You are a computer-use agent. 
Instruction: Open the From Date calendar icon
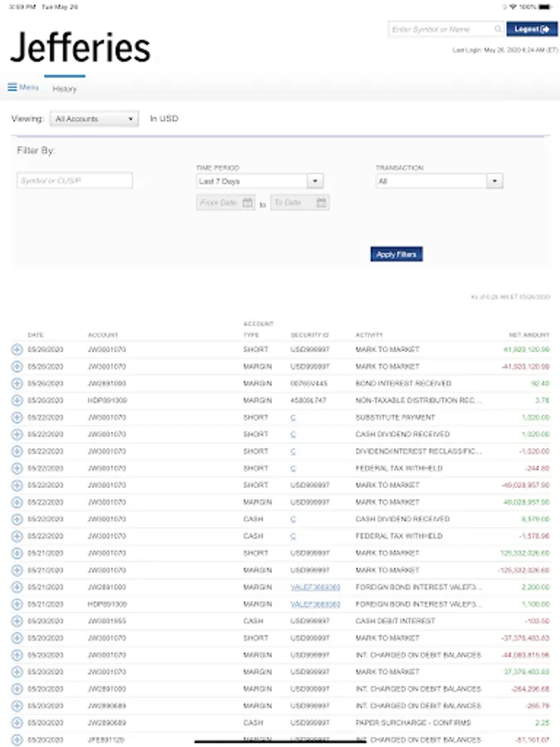(x=247, y=203)
